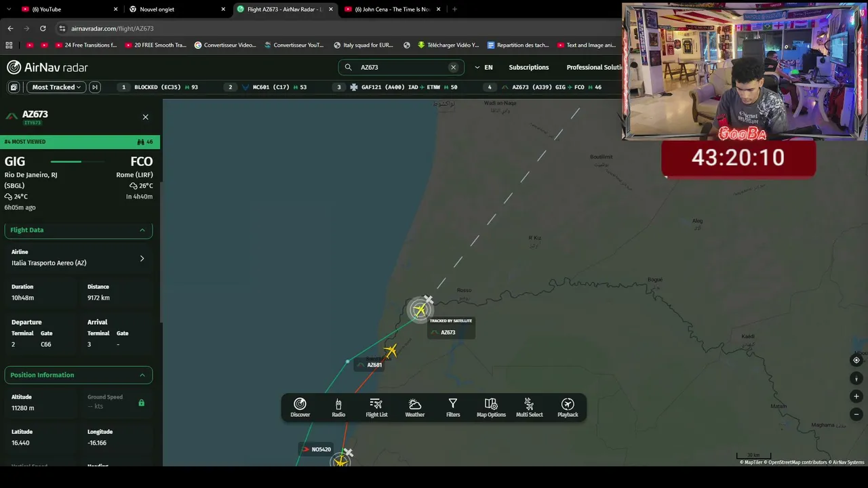Reset map compass orientation
Screen dimensions: 868x488
(x=856, y=378)
